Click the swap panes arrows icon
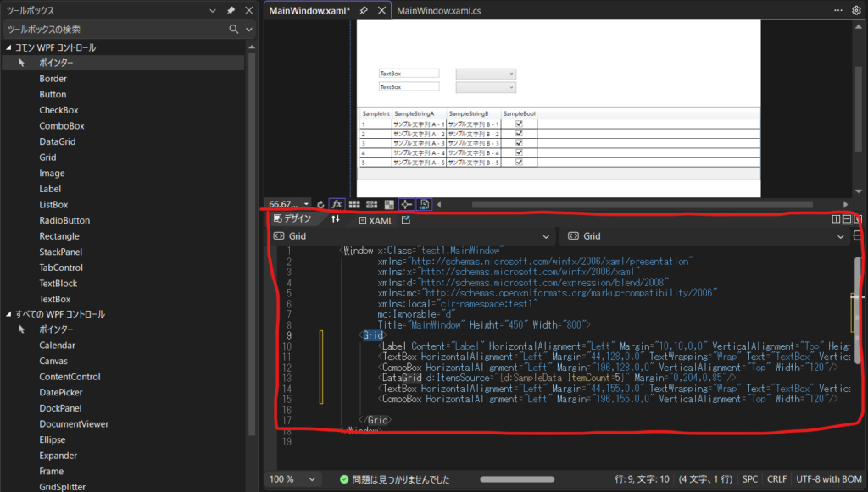 [336, 219]
